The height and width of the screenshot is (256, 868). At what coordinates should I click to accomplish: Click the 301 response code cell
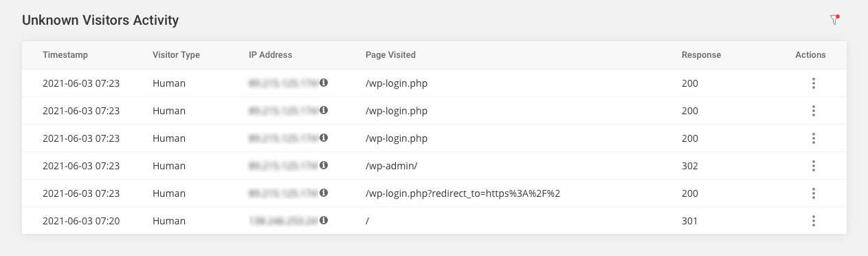690,221
